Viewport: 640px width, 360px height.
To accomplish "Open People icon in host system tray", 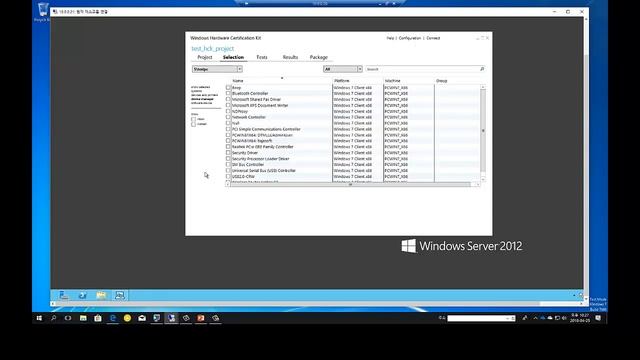I will 524,318.
